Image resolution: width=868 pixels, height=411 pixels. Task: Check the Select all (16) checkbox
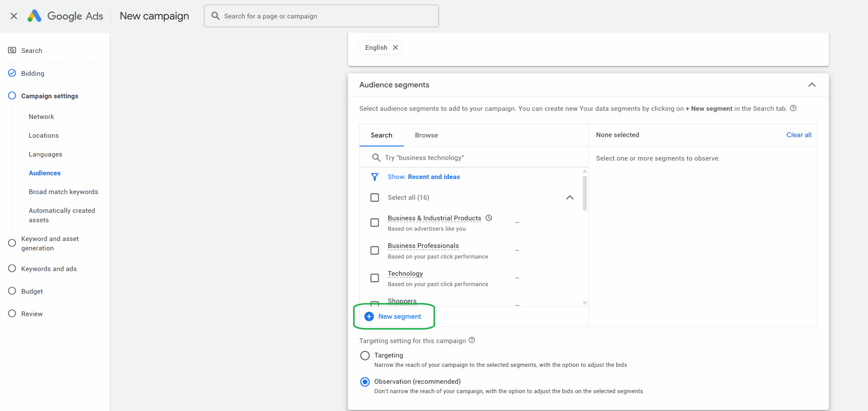375,197
